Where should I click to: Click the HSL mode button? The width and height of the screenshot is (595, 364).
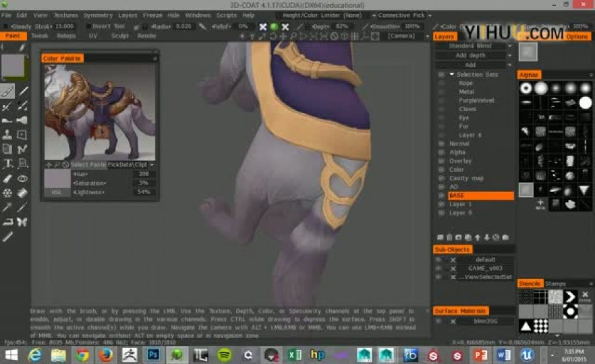point(56,192)
